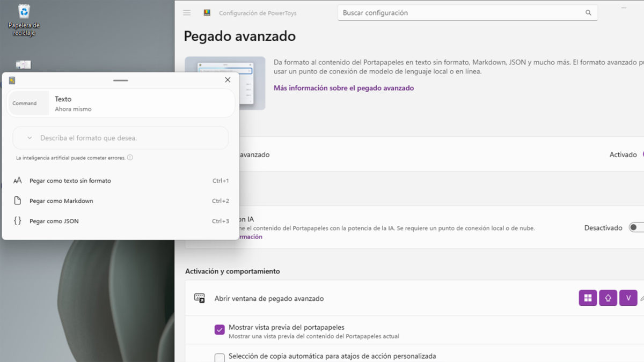Click the Describa el formato que desea field
Viewport: 644px width, 362px height.
click(x=121, y=138)
